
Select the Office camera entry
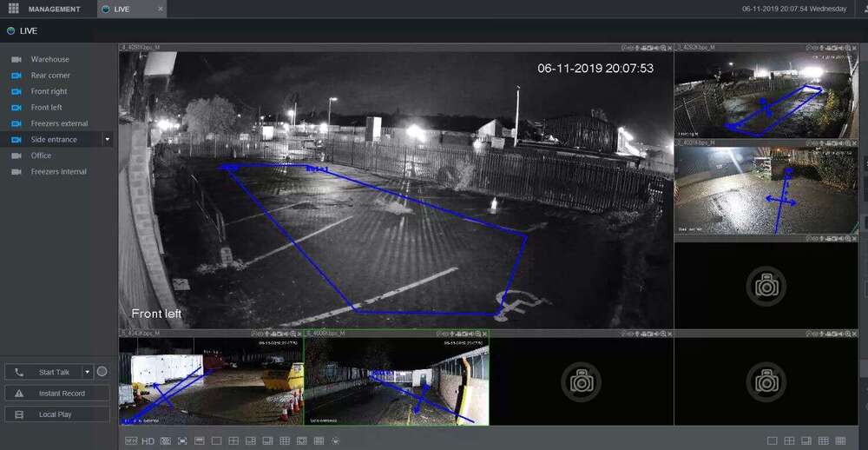[x=41, y=156]
